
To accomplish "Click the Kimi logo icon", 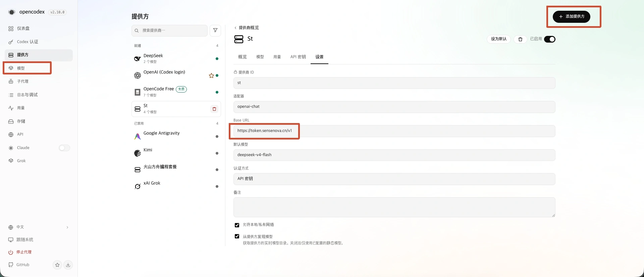I will coord(138,153).
